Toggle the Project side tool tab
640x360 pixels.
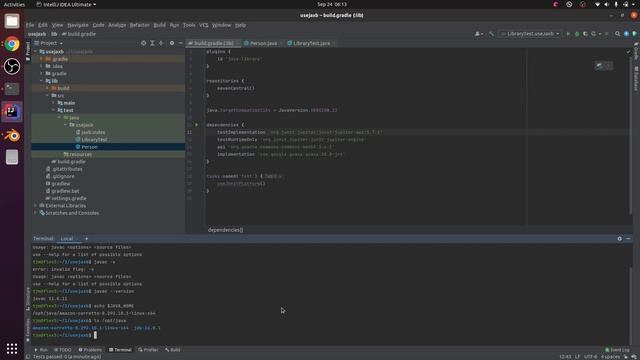(28, 51)
